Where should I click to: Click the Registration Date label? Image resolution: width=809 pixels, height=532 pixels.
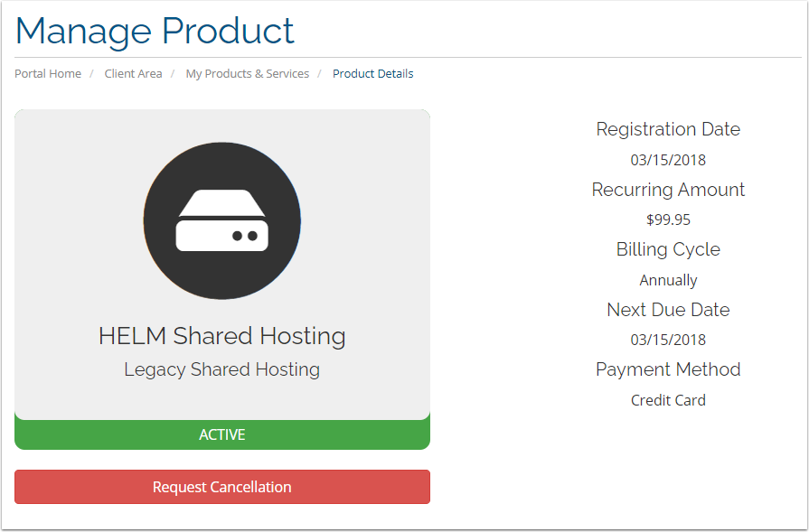(668, 129)
